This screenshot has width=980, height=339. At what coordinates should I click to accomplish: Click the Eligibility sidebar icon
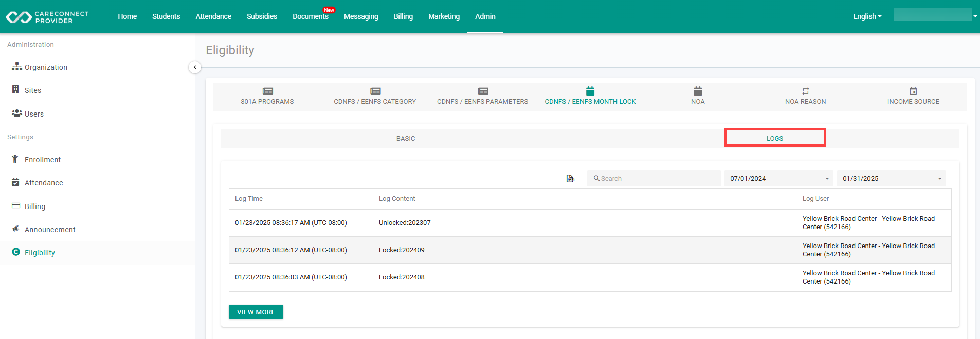(16, 252)
